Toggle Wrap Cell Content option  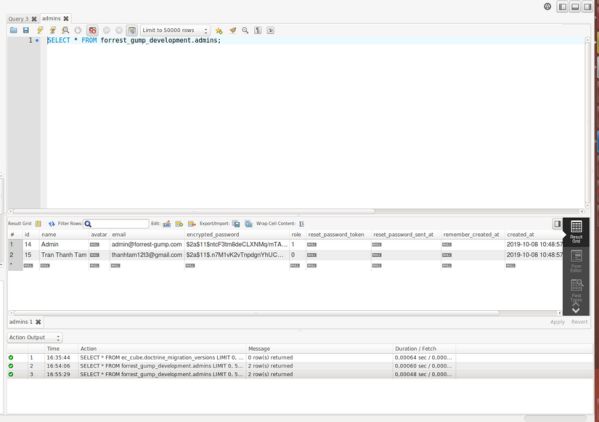point(301,224)
